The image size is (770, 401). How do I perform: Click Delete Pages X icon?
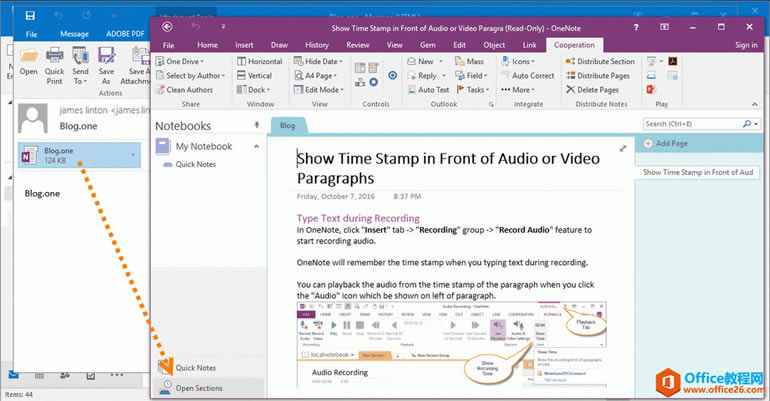point(570,90)
